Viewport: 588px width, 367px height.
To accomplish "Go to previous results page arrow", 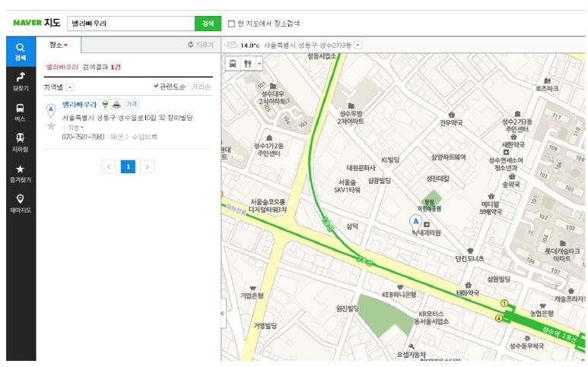I will (109, 166).
